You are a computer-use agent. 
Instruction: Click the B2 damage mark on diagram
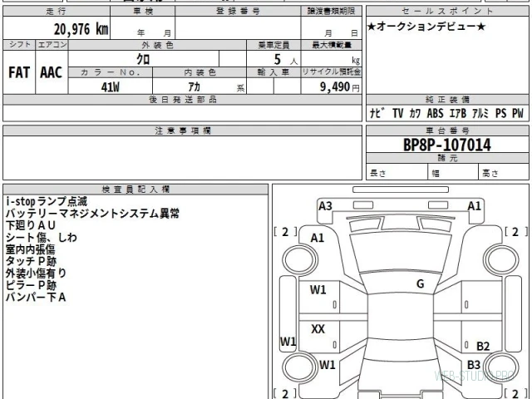coord(483,346)
